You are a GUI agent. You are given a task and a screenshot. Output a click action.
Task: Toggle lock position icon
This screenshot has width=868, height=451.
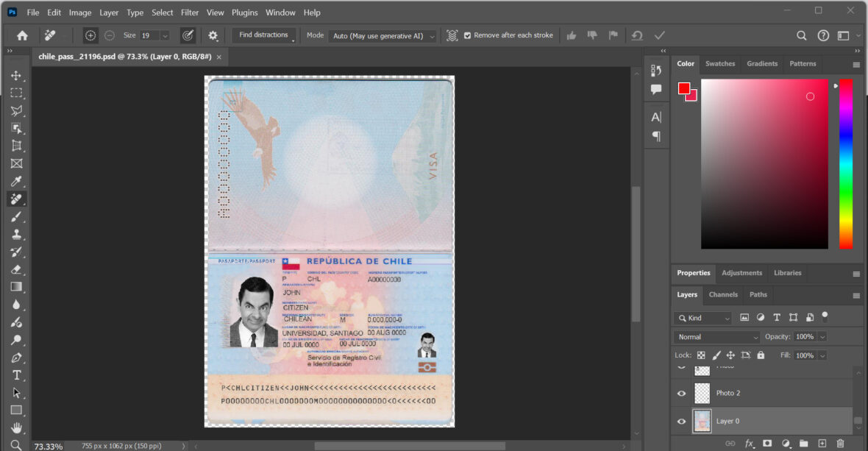point(730,355)
